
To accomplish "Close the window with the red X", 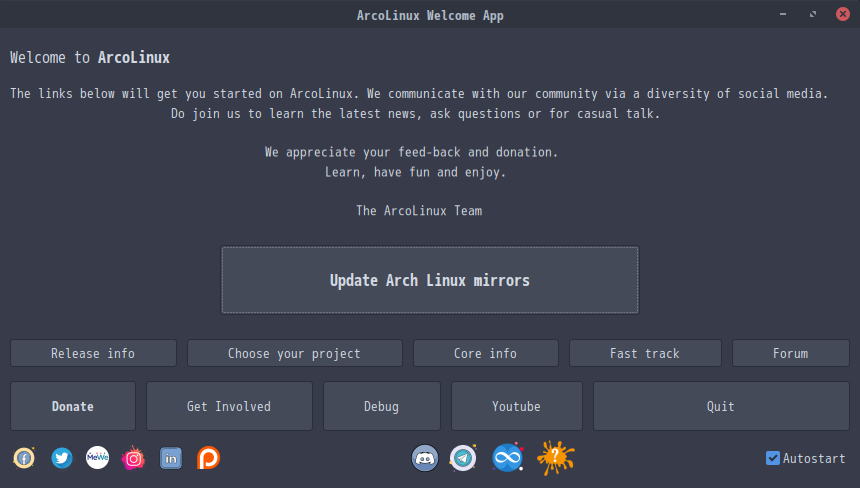I will pyautogui.click(x=843, y=14).
